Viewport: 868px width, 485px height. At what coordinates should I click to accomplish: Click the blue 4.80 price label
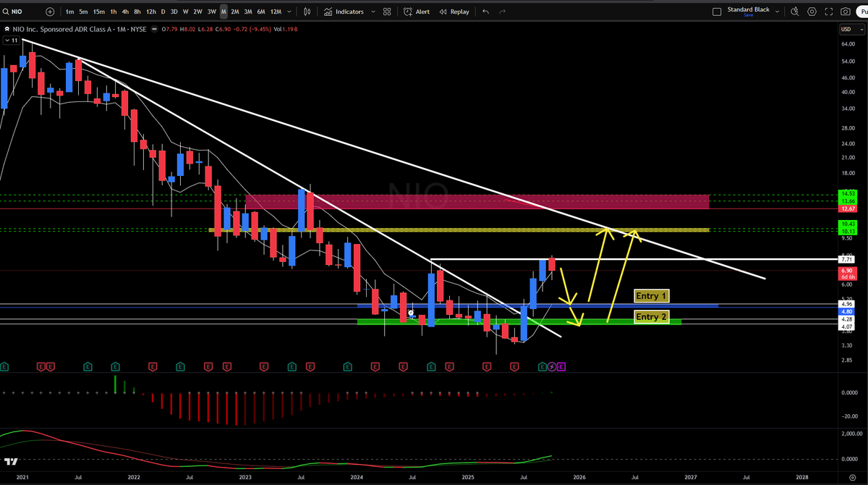click(x=846, y=311)
